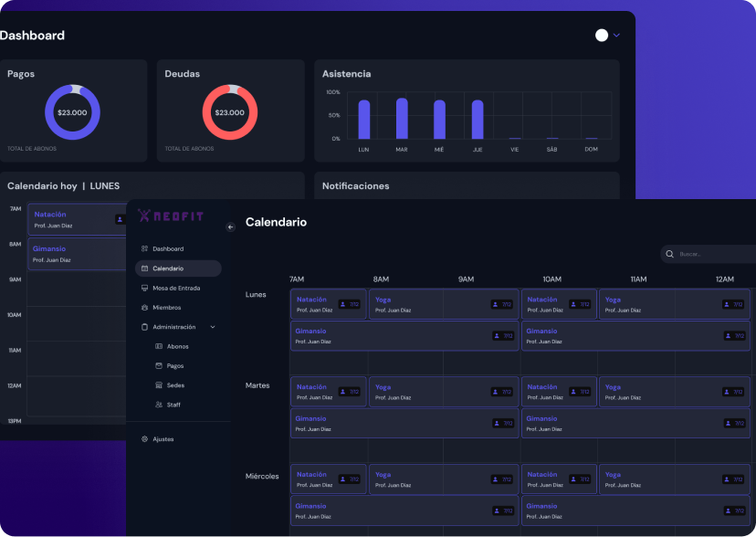Click the Pagos wallet icon in submenu
Viewport: 756px width, 537px height.
click(159, 365)
